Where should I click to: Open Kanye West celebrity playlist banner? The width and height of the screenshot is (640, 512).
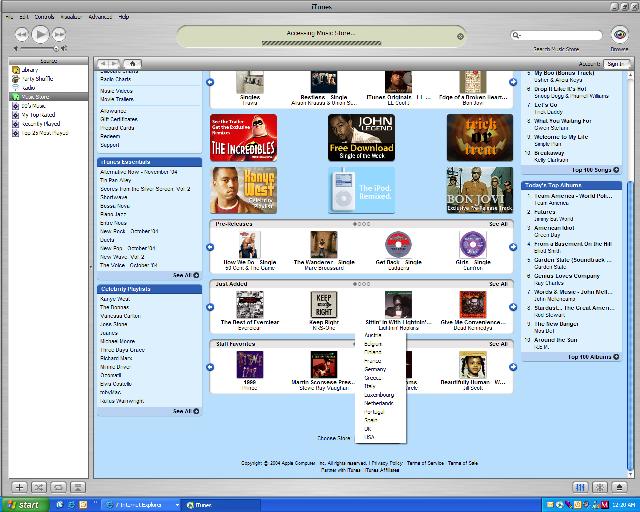pyautogui.click(x=244, y=190)
